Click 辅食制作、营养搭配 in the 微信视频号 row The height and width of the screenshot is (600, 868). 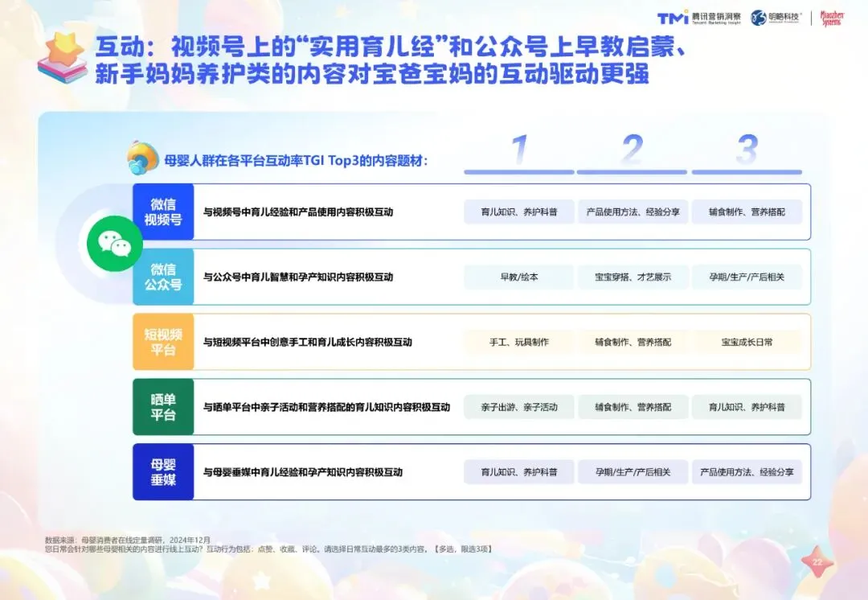pyautogui.click(x=747, y=212)
